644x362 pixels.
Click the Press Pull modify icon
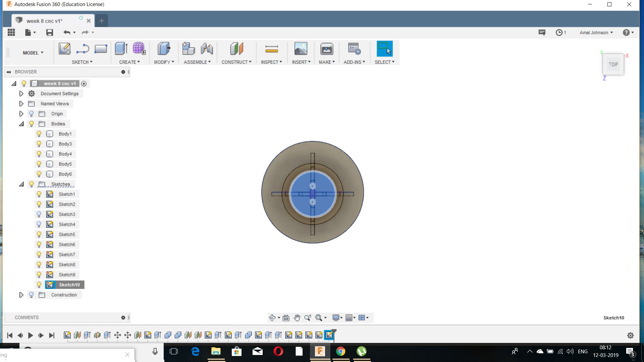point(164,49)
